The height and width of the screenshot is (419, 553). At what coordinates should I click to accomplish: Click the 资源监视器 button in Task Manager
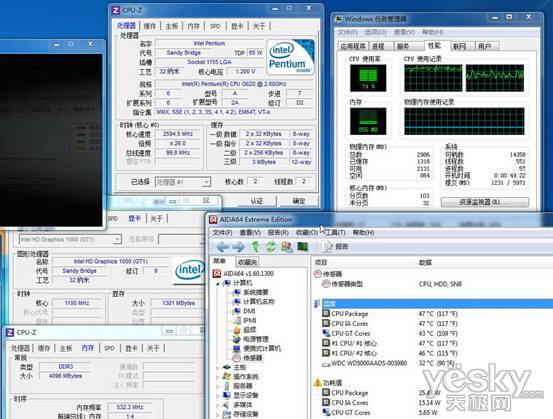coord(485,202)
